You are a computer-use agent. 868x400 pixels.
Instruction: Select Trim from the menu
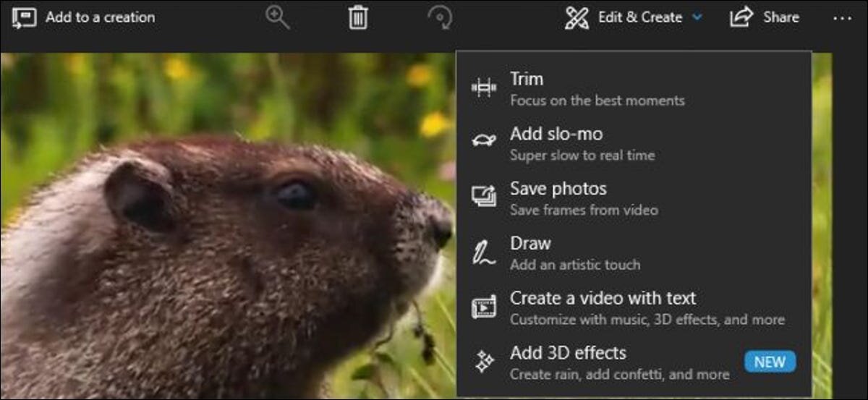tap(634, 88)
